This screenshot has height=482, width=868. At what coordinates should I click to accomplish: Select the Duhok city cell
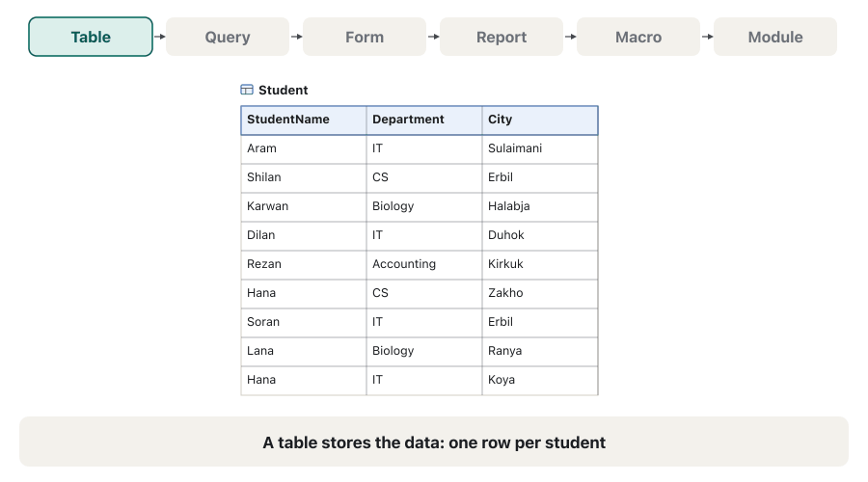[540, 236]
